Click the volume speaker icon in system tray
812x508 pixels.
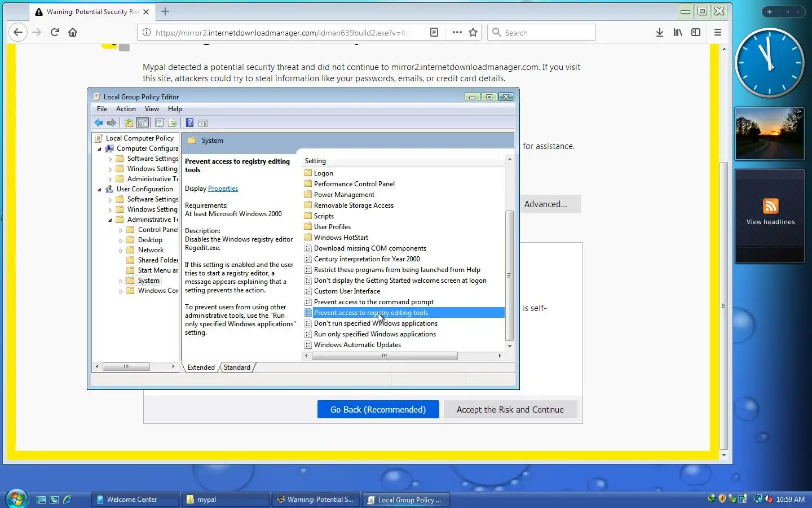(x=769, y=499)
